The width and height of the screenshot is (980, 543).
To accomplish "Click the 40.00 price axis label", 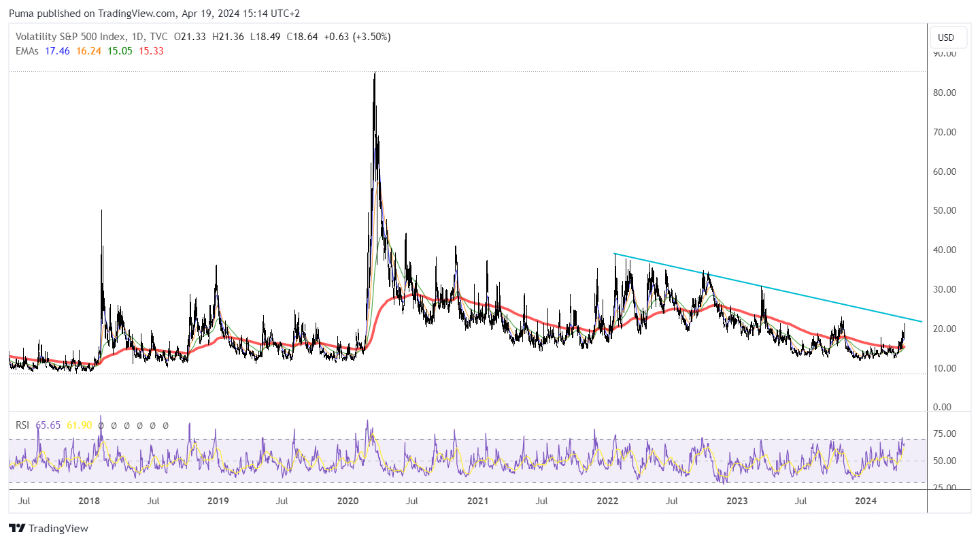I will tap(945, 250).
